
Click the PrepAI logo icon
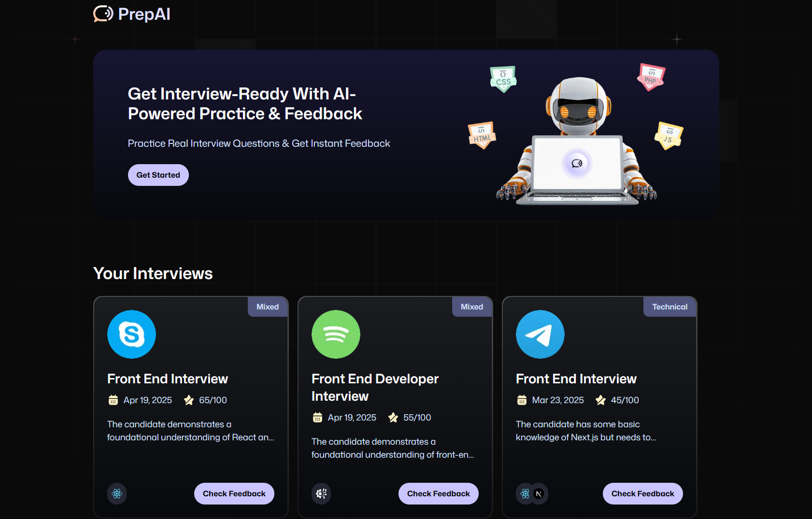click(x=103, y=14)
